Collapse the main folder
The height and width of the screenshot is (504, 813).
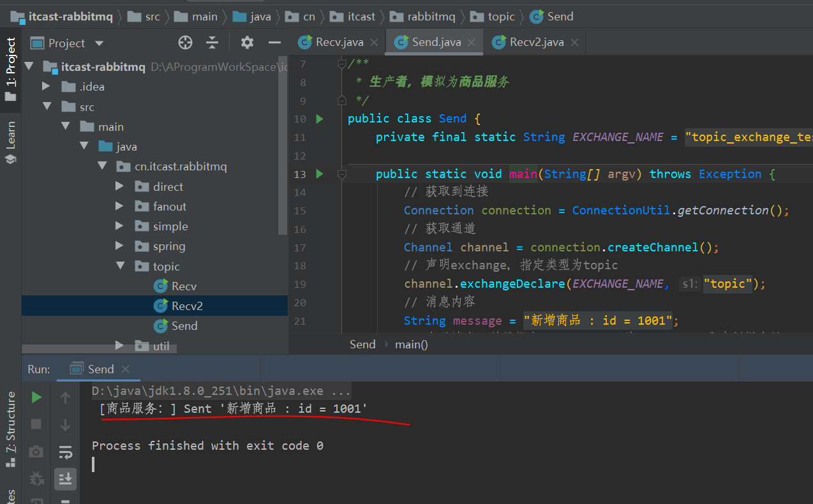(x=66, y=126)
